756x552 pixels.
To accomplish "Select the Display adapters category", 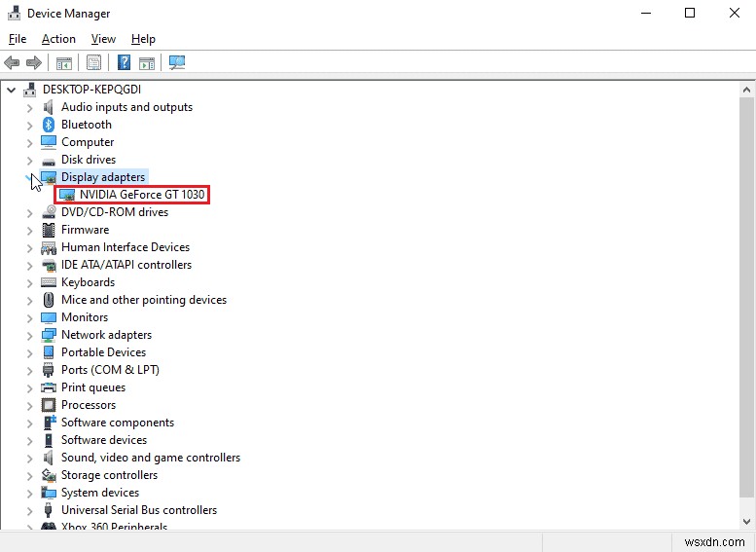I will pos(103,177).
